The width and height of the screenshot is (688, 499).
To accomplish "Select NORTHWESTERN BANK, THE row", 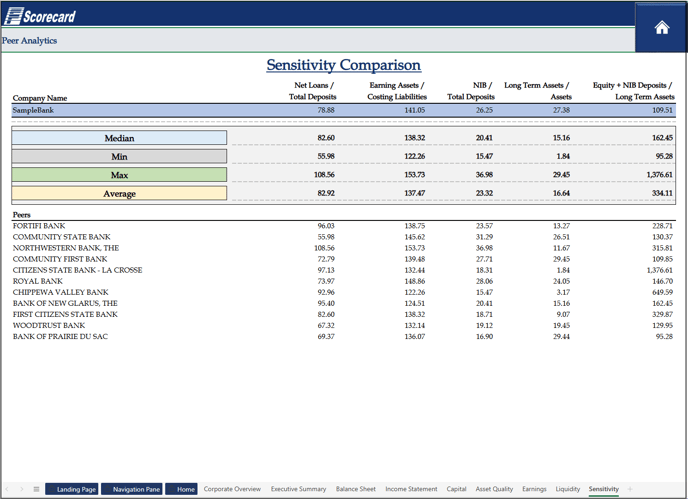I will (344, 248).
